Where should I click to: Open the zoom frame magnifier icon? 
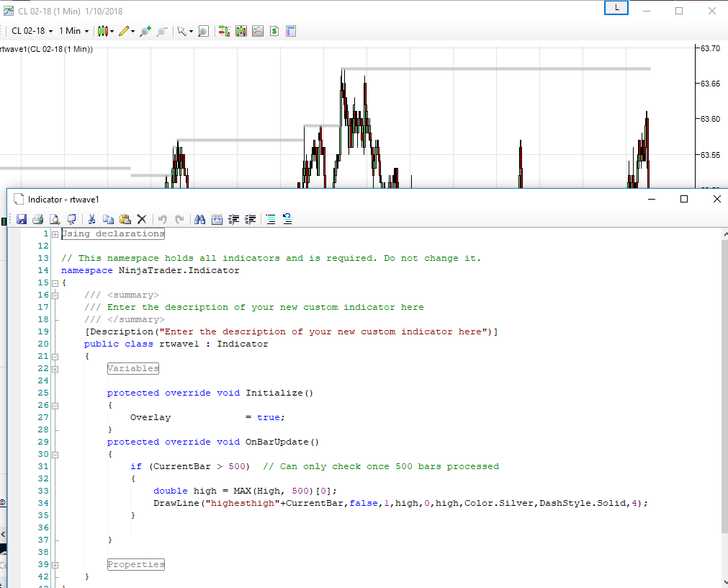(203, 31)
